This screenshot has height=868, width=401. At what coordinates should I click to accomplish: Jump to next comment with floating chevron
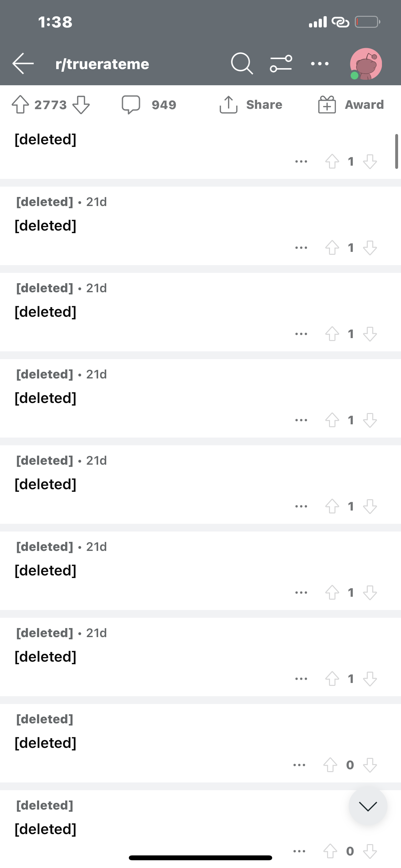click(x=368, y=806)
